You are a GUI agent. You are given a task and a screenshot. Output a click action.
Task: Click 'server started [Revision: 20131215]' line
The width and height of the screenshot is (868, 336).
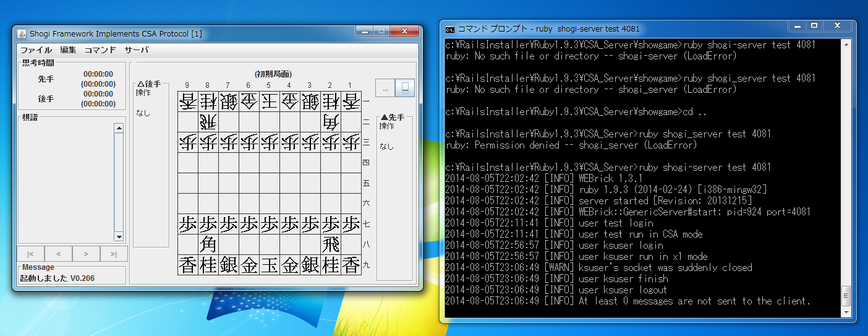pyautogui.click(x=598, y=200)
